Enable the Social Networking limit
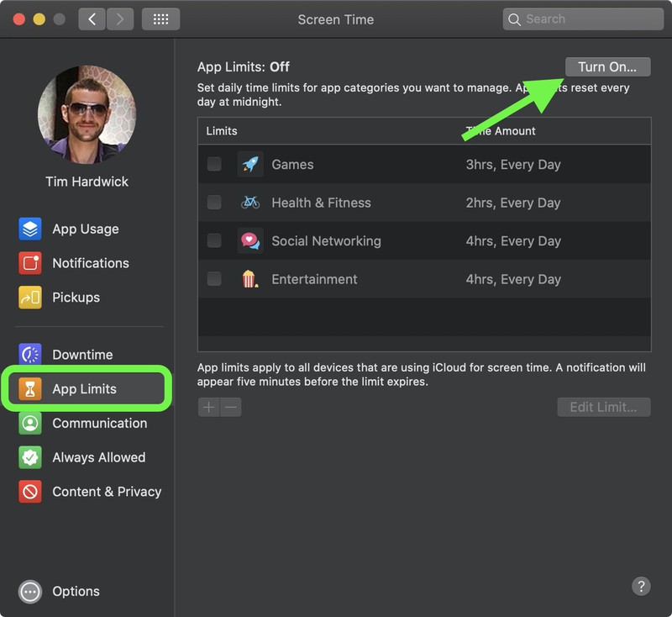 [214, 240]
